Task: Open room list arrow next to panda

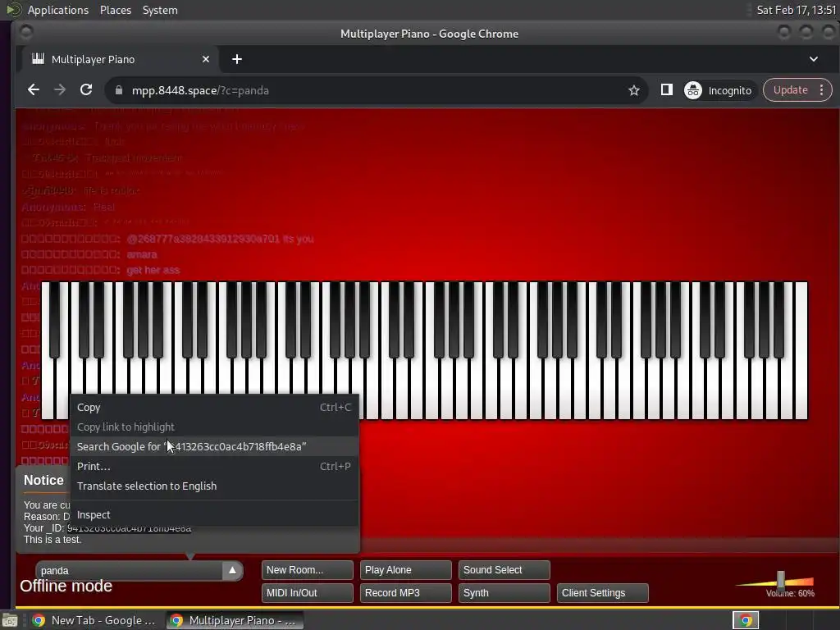Action: point(232,570)
